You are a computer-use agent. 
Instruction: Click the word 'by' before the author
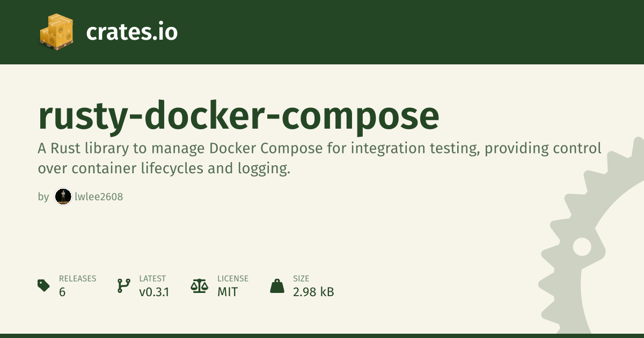pyautogui.click(x=43, y=197)
